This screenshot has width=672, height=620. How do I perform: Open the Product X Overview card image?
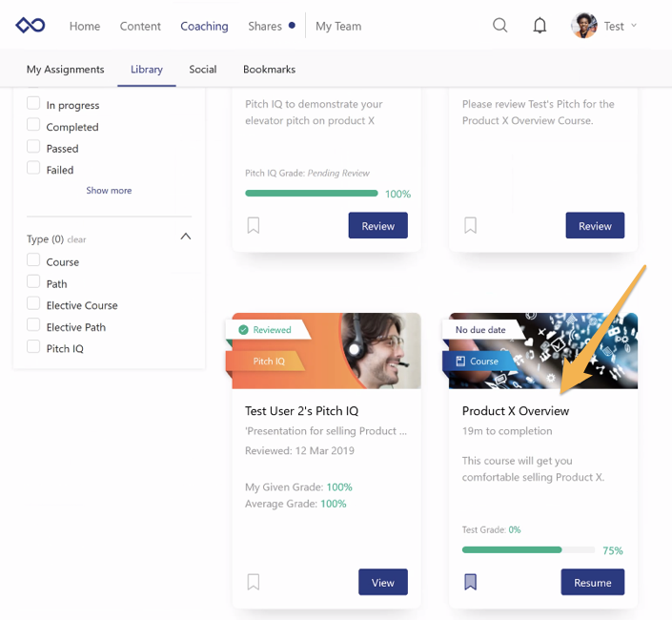click(x=543, y=351)
